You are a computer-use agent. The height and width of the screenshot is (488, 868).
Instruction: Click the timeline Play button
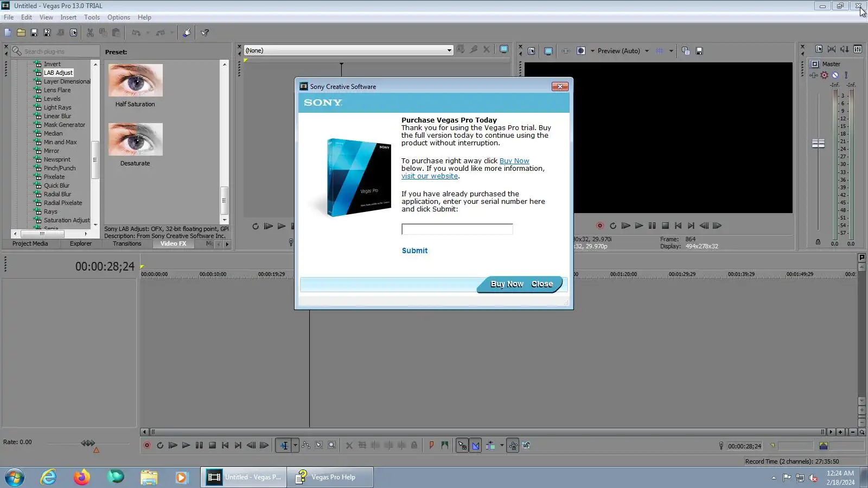tap(186, 445)
